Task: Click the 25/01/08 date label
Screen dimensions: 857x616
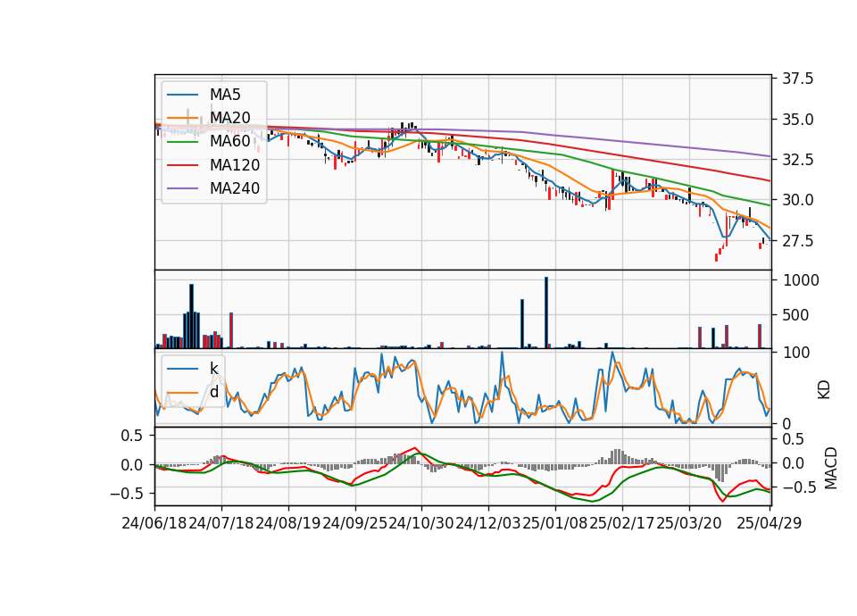Action: [x=555, y=523]
